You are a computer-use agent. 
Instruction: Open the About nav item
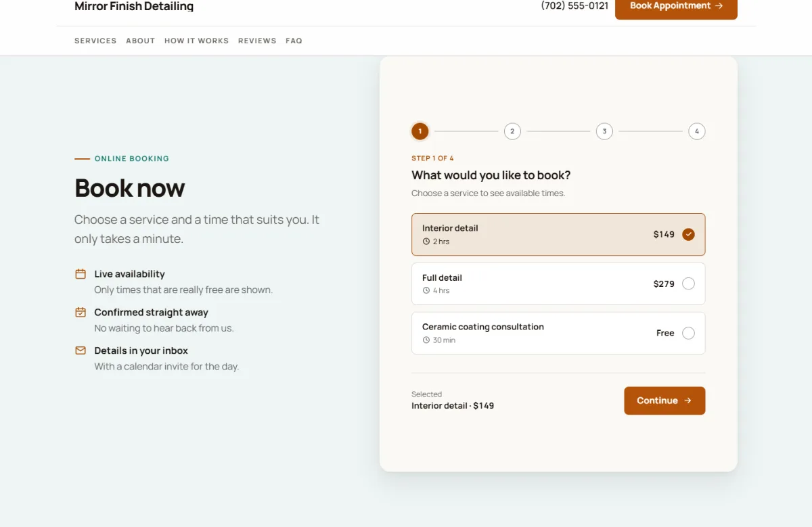coord(141,41)
